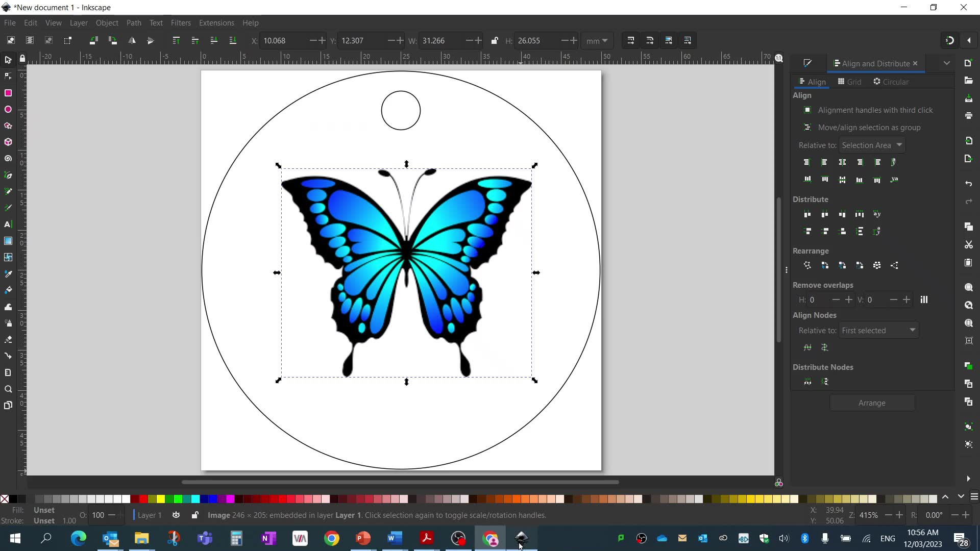Expand commands bar overflow arrow
The image size is (980, 551).
pyautogui.click(x=968, y=479)
